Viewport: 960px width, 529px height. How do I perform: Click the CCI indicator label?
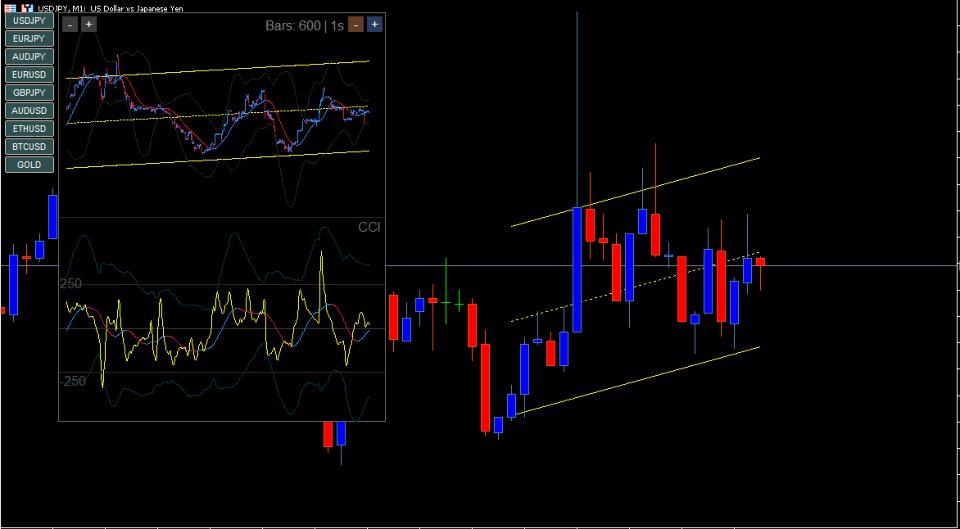point(369,227)
